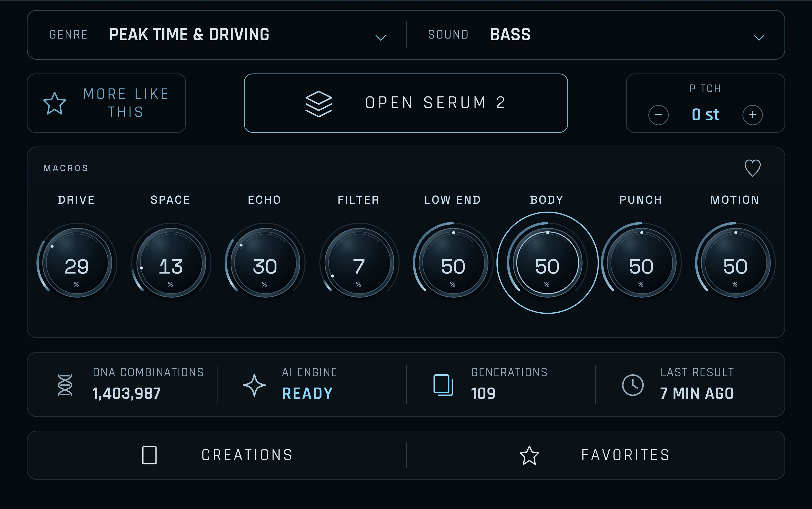Click the AI Engine sparkle icon
The height and width of the screenshot is (509, 812).
(x=254, y=385)
